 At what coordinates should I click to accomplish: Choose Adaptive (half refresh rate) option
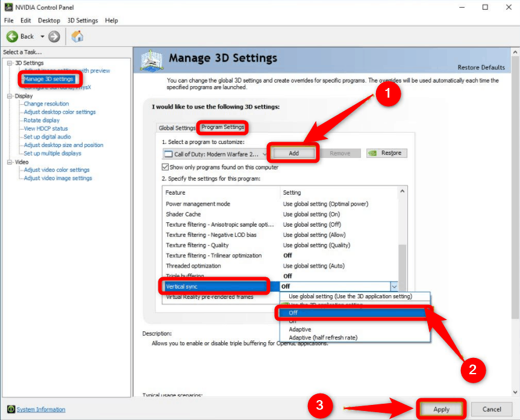355,337
